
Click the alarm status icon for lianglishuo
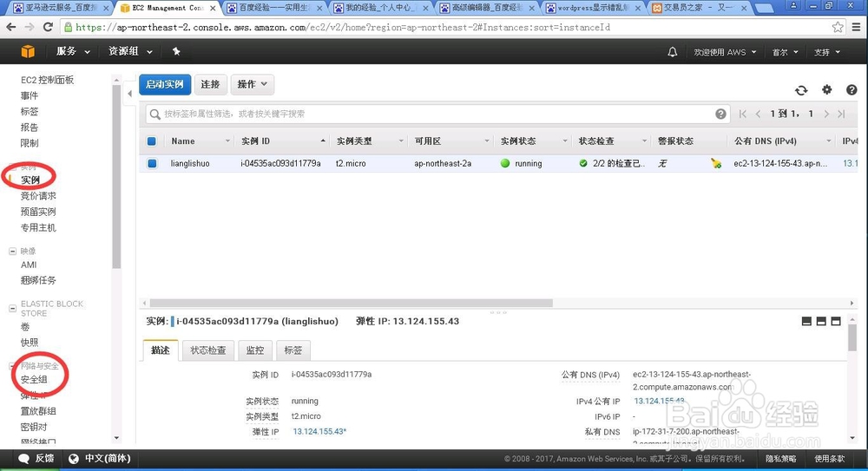[x=716, y=163]
